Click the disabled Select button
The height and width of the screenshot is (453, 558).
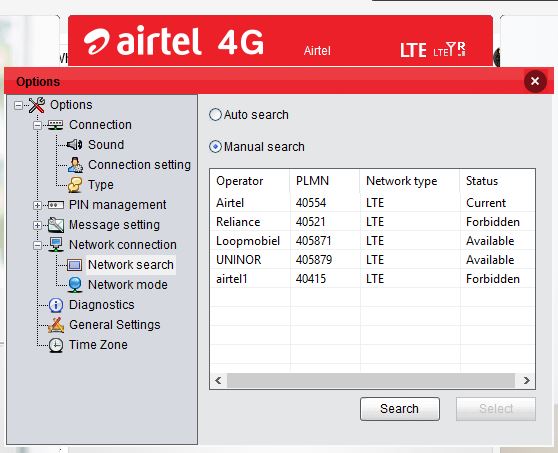point(496,409)
